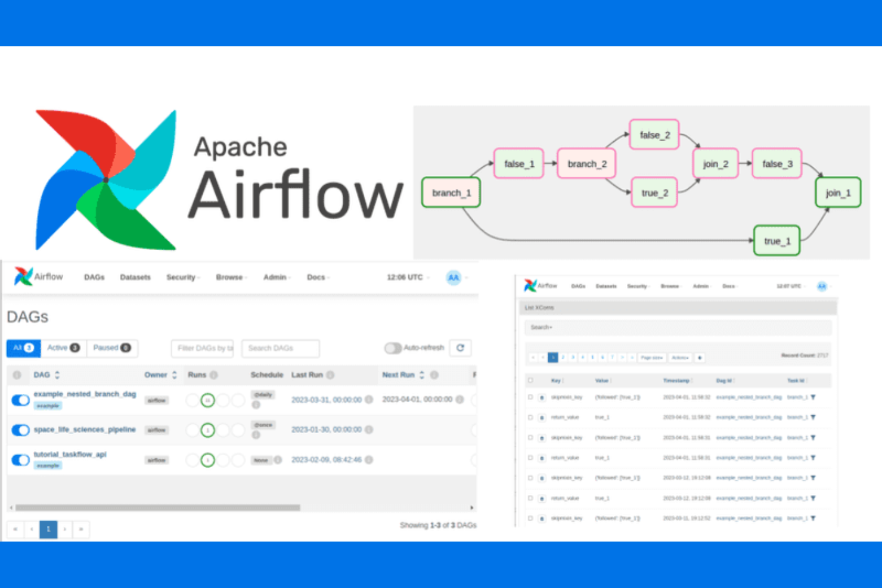Image resolution: width=882 pixels, height=588 pixels.
Task: Click the 2023-03-31, 00:00:00 last run link
Action: pyautogui.click(x=327, y=400)
